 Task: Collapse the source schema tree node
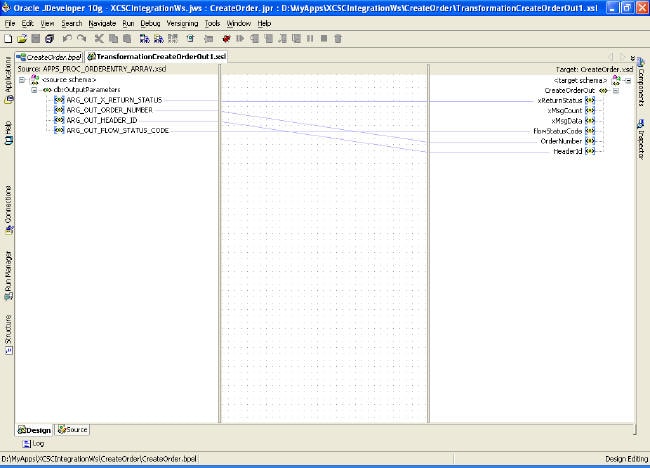[x=22, y=80]
